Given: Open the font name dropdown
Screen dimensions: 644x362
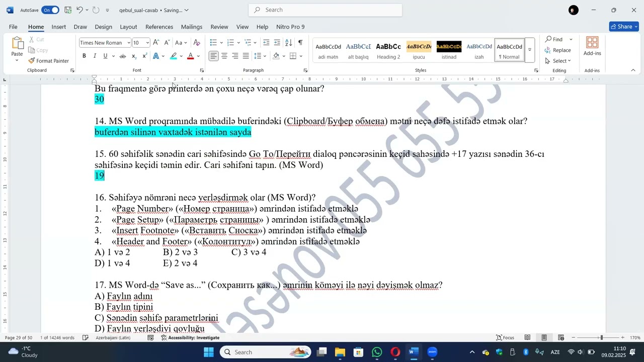Looking at the screenshot, I should [129, 43].
